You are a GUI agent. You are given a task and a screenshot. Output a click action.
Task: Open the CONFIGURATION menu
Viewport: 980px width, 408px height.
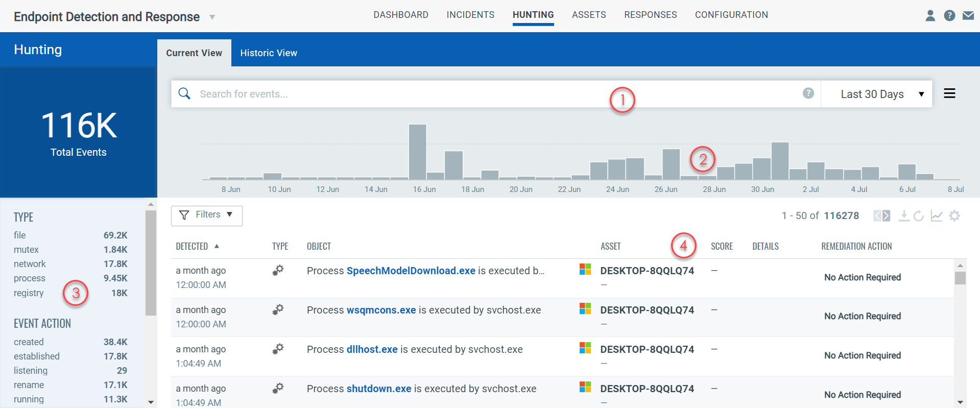click(x=731, y=15)
